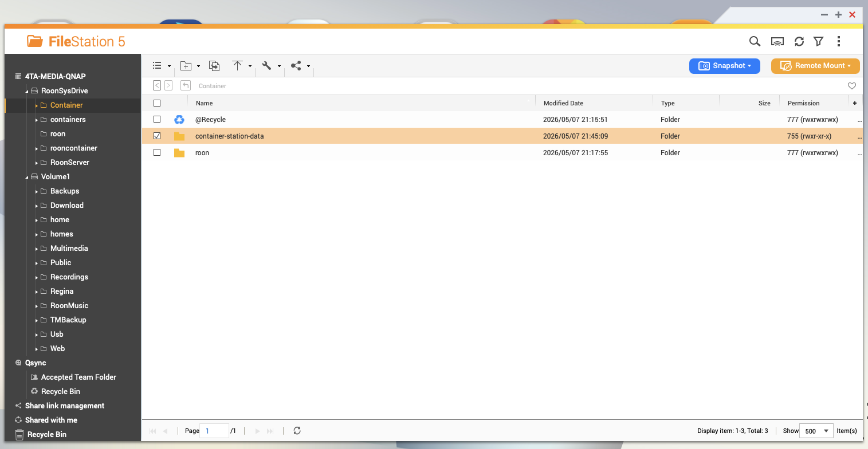
Task: Open the Qsync Recycle Bin entry
Action: pyautogui.click(x=60, y=391)
